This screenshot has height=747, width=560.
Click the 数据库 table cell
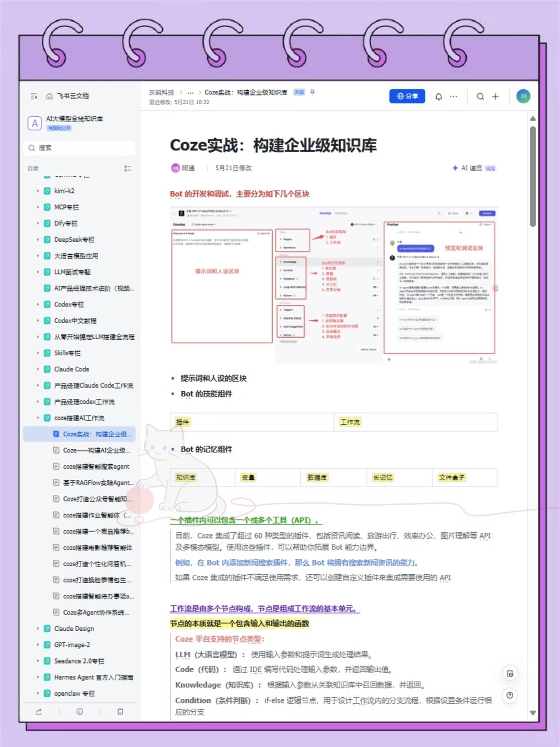[x=334, y=477]
